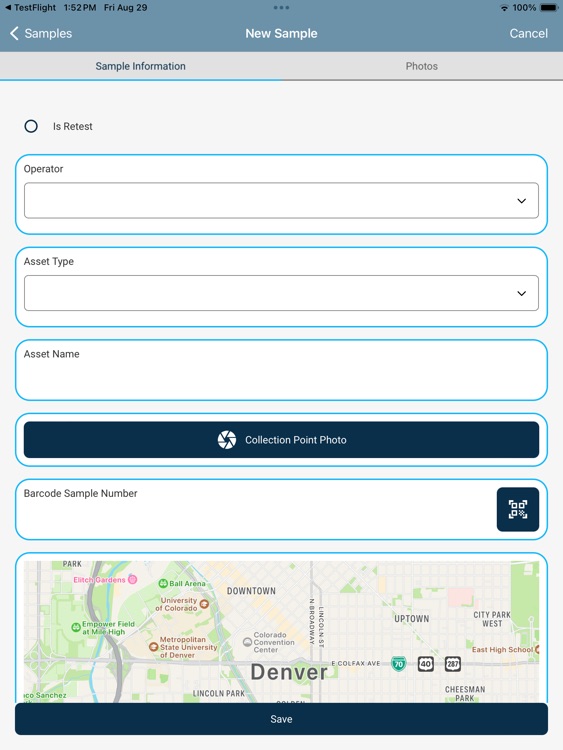The width and height of the screenshot is (563, 750).
Task: Open the Operator dropdown
Action: point(281,200)
